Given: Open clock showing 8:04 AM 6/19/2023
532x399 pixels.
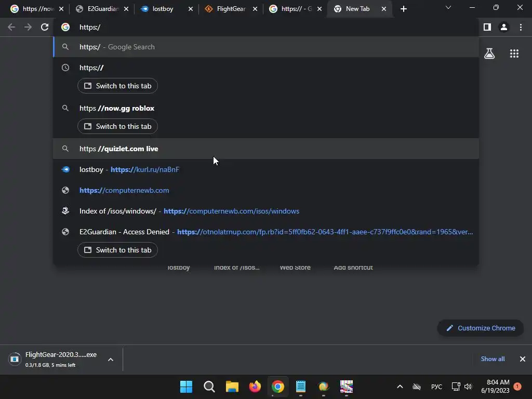Looking at the screenshot, I should click(x=495, y=387).
